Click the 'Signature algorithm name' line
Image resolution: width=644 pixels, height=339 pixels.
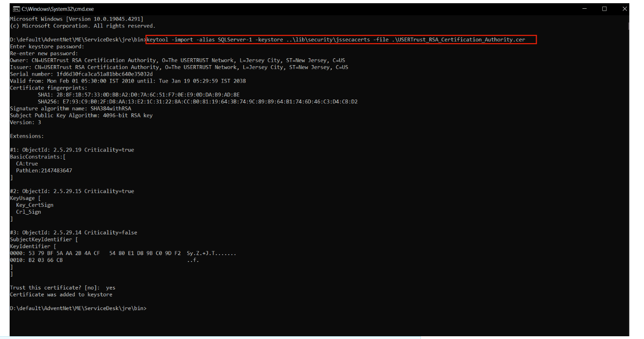point(70,109)
